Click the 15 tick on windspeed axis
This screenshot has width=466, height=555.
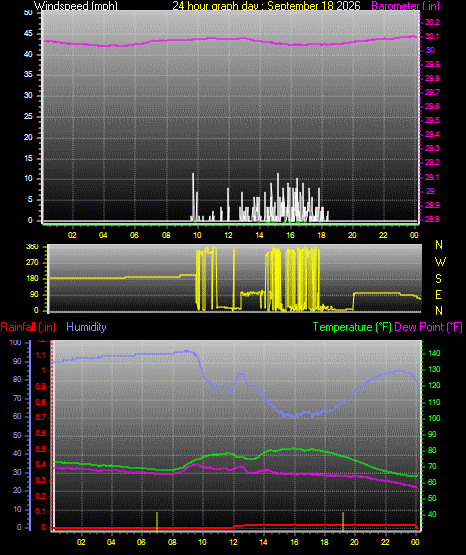click(28, 158)
